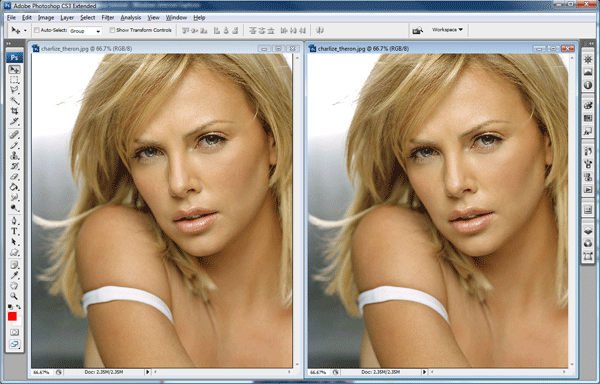The image size is (600, 384).
Task: Select the Type tool
Action: tap(15, 231)
